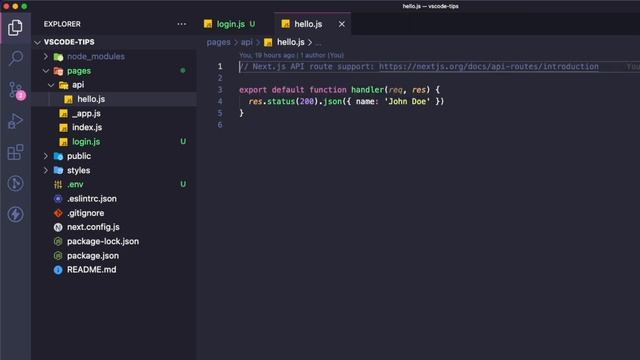Expand the public folder chevron
Screen dimensions: 640x360
(46, 156)
